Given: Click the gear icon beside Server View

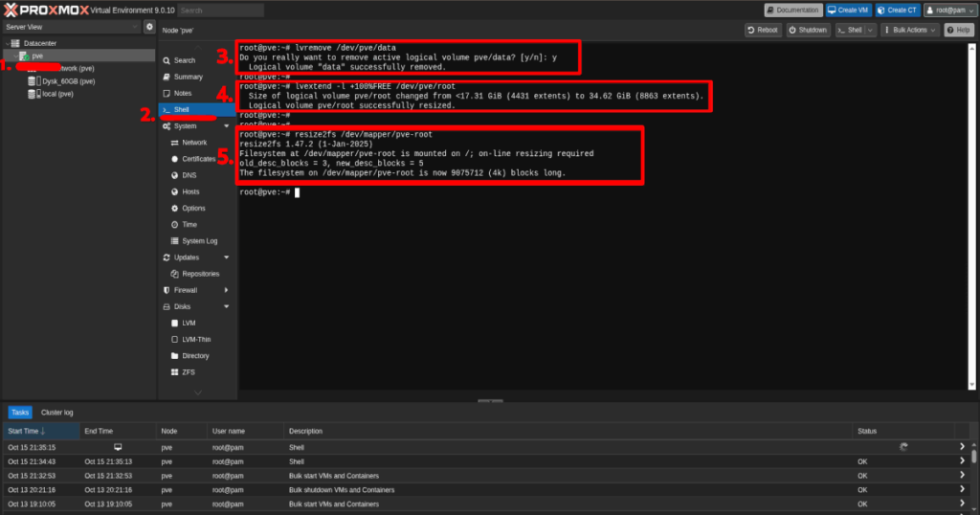Looking at the screenshot, I should point(148,28).
